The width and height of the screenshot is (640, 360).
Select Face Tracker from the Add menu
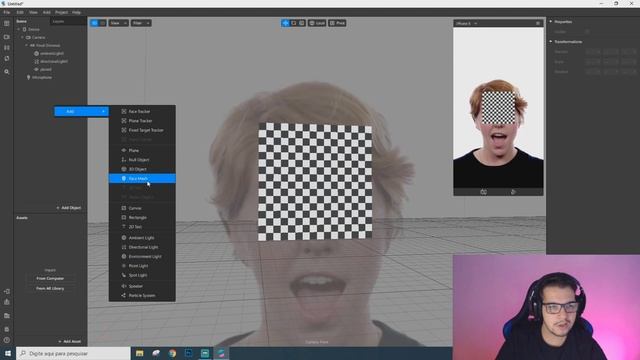[142, 111]
